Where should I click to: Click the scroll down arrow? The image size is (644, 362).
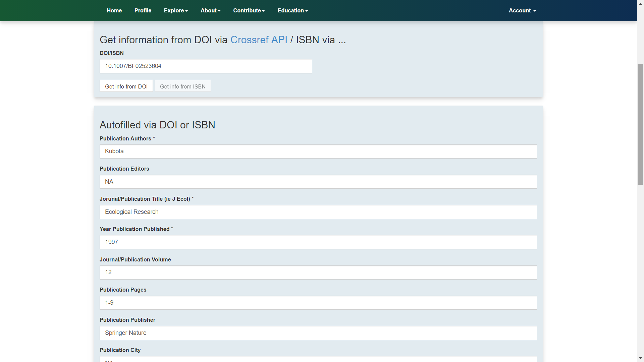[640, 358]
